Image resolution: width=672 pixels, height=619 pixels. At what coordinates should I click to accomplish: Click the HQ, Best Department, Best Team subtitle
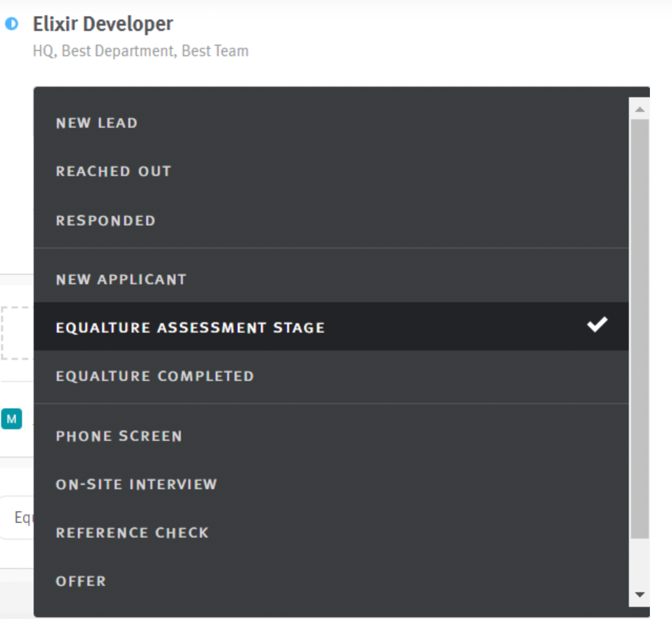pyautogui.click(x=140, y=50)
